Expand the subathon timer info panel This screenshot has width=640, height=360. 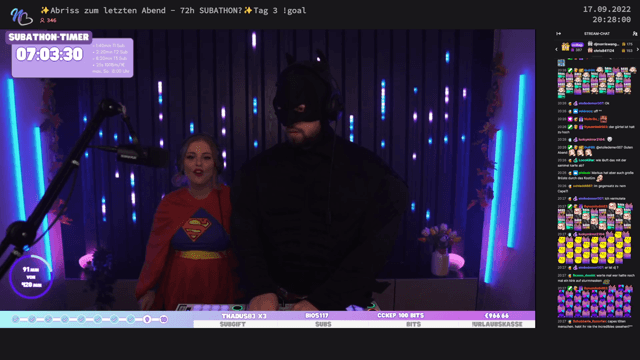tap(110, 58)
